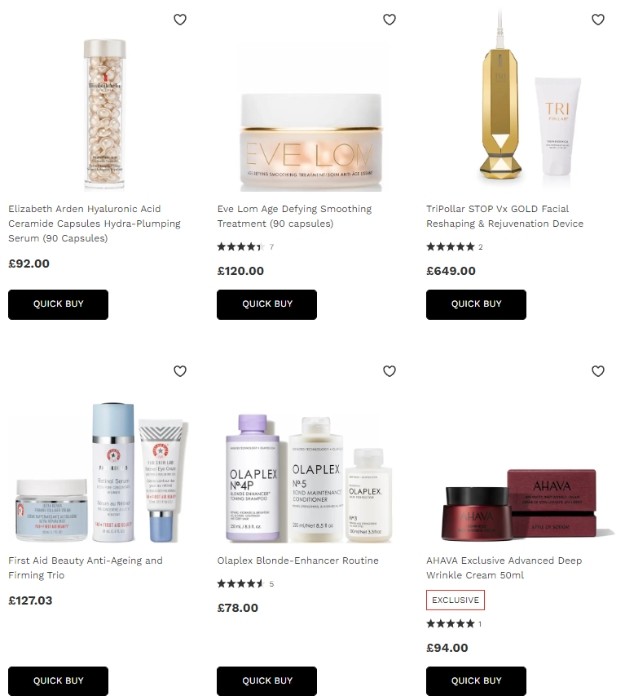
Task: Toggle wishlist heart for First Aid Beauty Trio
Action: tap(180, 371)
